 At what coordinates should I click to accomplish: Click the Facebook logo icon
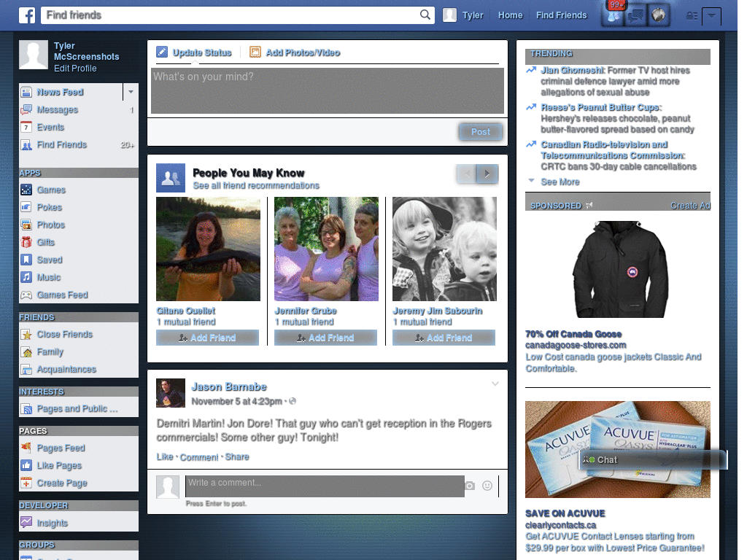[x=27, y=15]
